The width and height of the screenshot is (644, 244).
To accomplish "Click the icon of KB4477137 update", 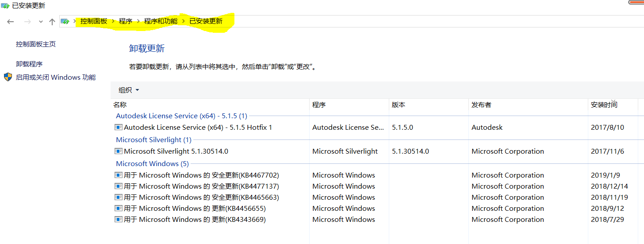I will coord(119,186).
